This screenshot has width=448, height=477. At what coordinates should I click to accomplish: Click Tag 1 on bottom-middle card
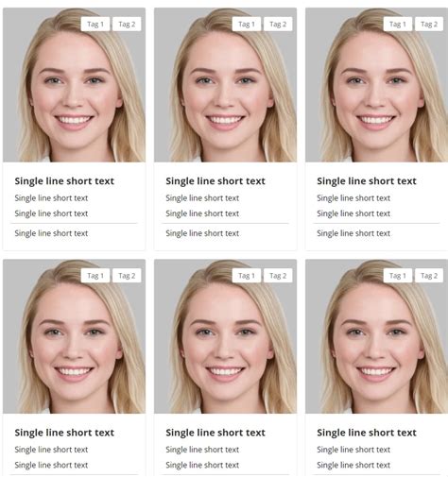coord(247,276)
